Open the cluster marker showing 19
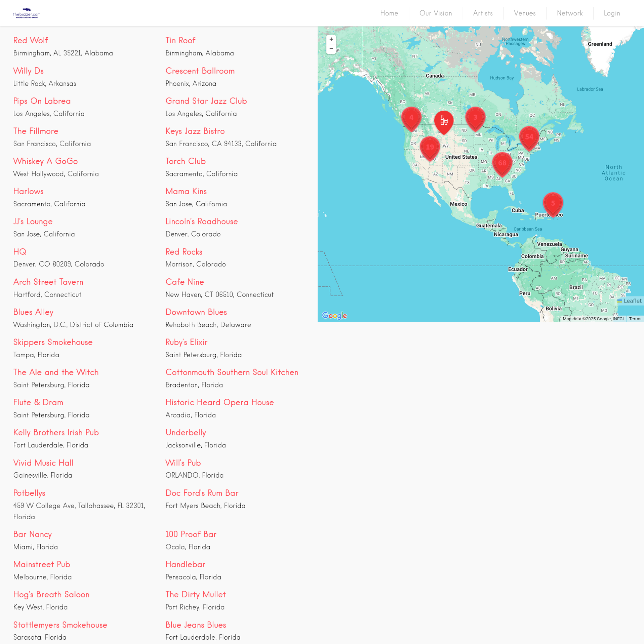Screen dimensions: 644x644 point(430,148)
